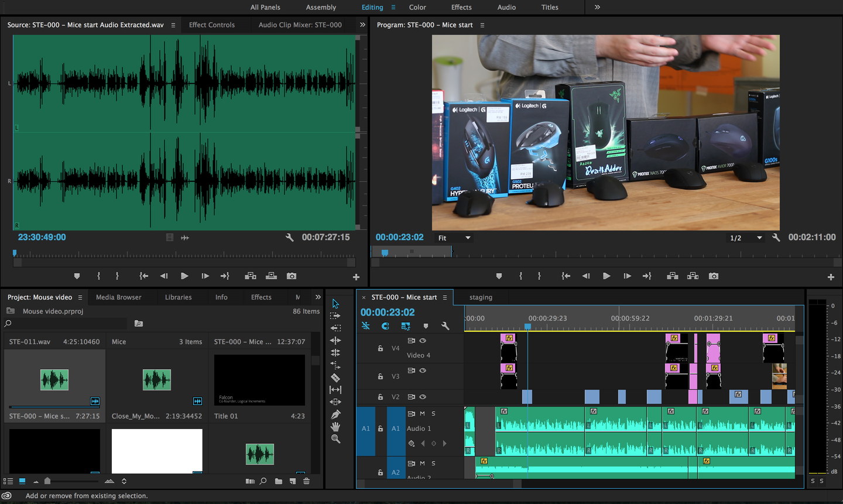Select the Slip tool
The image size is (843, 504).
click(335, 390)
